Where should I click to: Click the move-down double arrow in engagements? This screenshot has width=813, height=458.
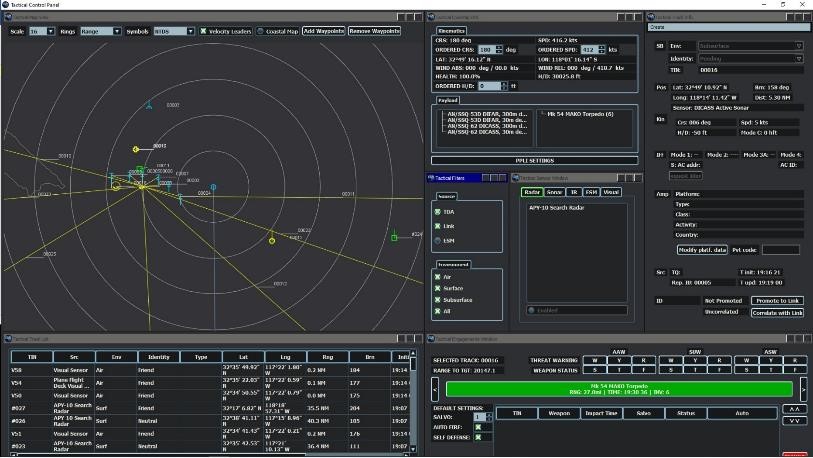pyautogui.click(x=794, y=421)
